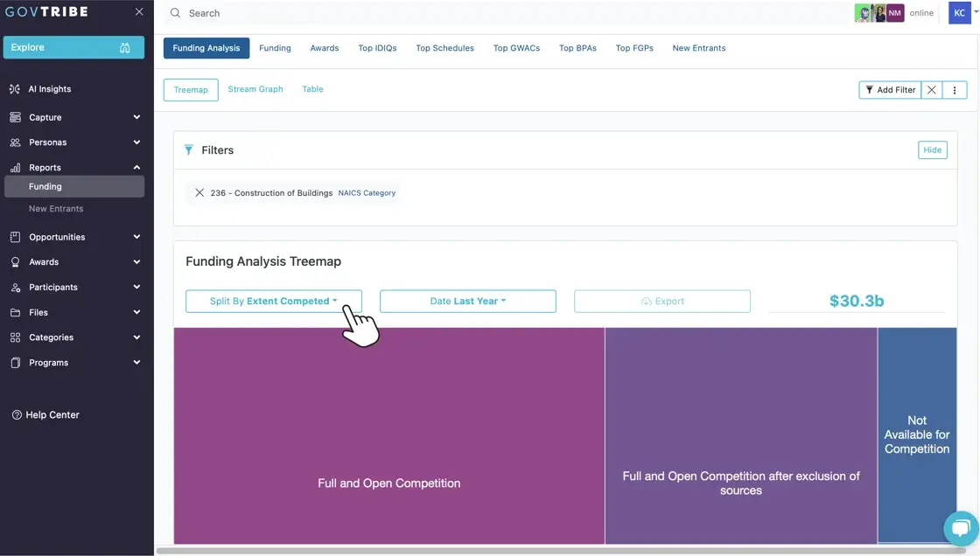
Task: Open the Date Last Year dropdown
Action: click(x=467, y=301)
